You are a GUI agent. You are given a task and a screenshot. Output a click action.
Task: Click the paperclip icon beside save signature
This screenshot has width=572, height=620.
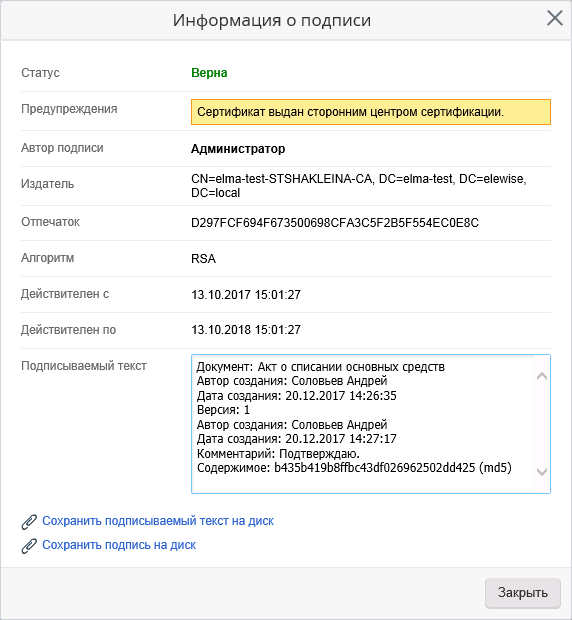(29, 546)
